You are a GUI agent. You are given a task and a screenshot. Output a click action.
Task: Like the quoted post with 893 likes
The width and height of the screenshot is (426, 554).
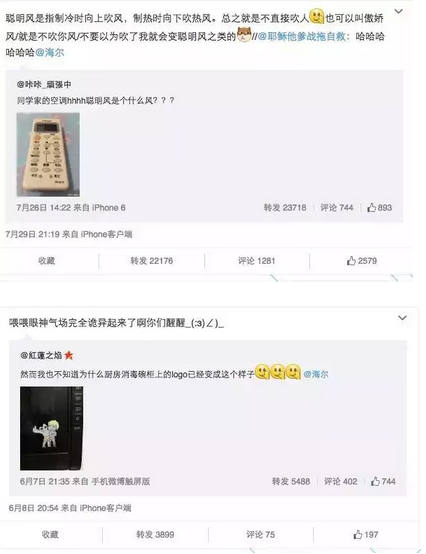click(x=379, y=207)
